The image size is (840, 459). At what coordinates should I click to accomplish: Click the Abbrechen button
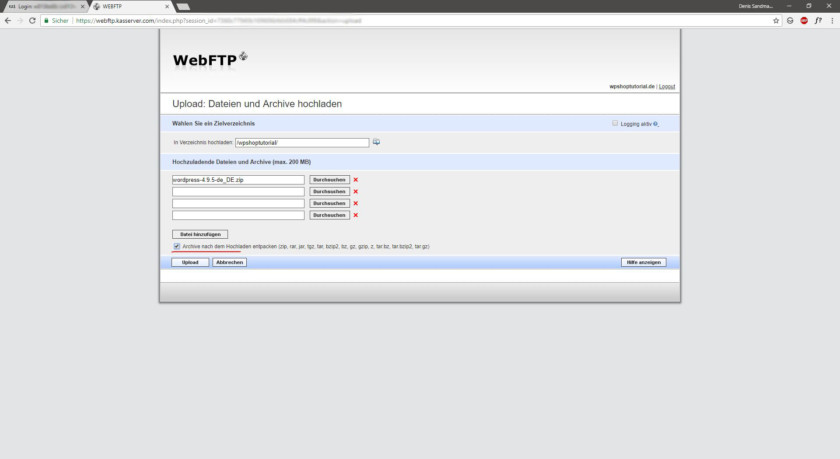[x=229, y=262]
